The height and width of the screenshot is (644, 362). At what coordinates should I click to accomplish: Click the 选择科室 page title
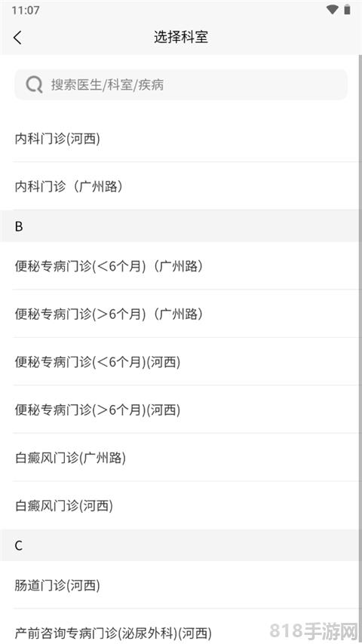coord(181,38)
